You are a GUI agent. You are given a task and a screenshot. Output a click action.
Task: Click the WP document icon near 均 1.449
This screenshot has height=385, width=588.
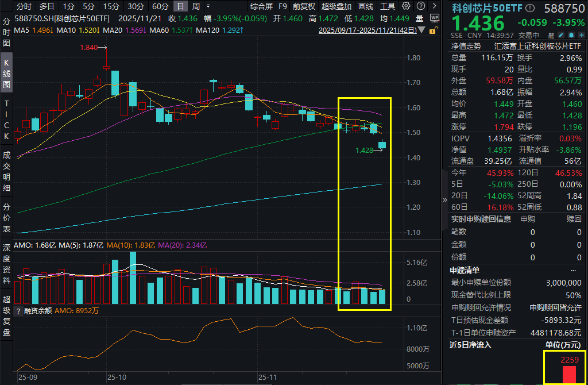[x=435, y=18]
